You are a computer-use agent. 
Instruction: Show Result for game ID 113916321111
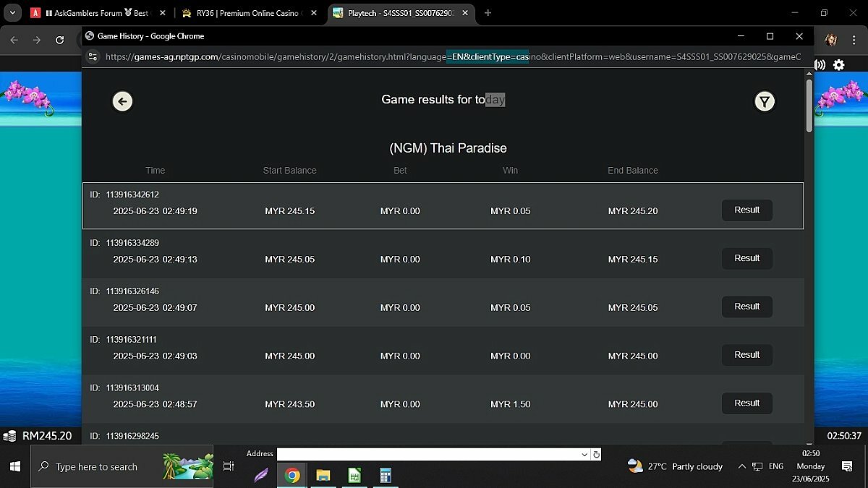click(747, 355)
